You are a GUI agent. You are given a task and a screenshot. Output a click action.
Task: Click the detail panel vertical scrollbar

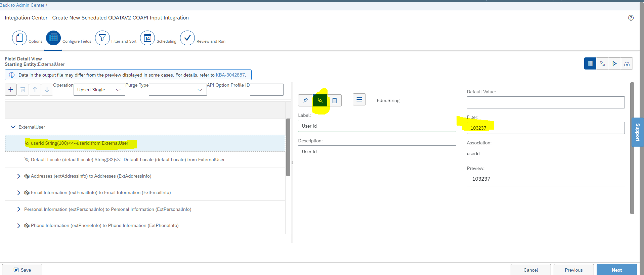(632, 148)
